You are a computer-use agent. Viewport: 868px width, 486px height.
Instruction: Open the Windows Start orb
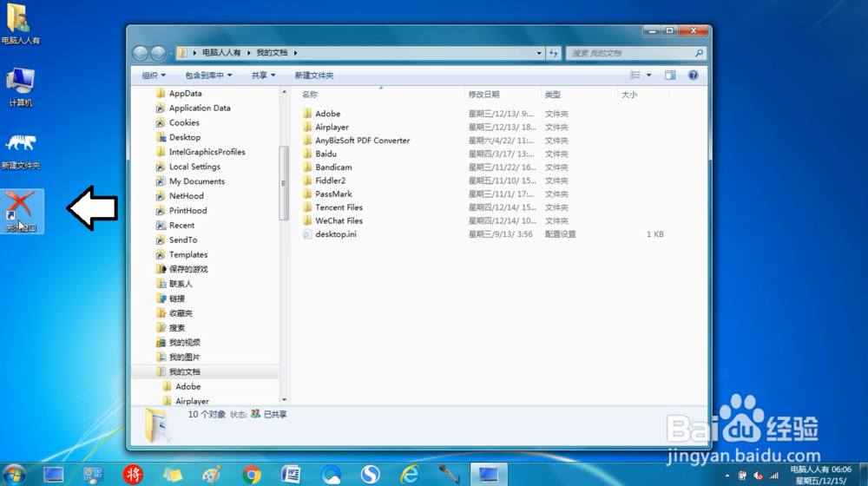(15, 475)
